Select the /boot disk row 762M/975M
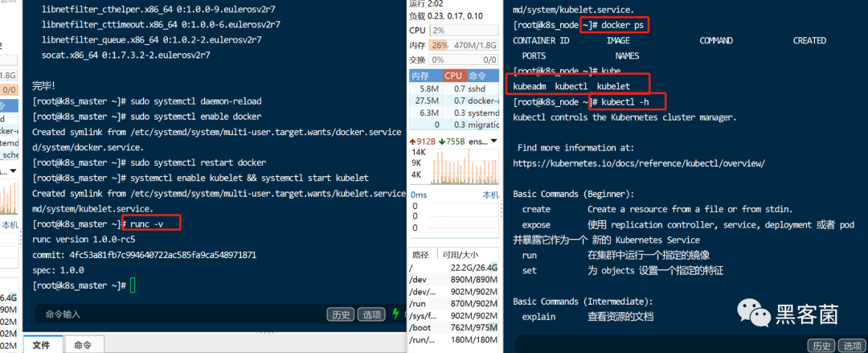This screenshot has width=868, height=353. pyautogui.click(x=454, y=327)
